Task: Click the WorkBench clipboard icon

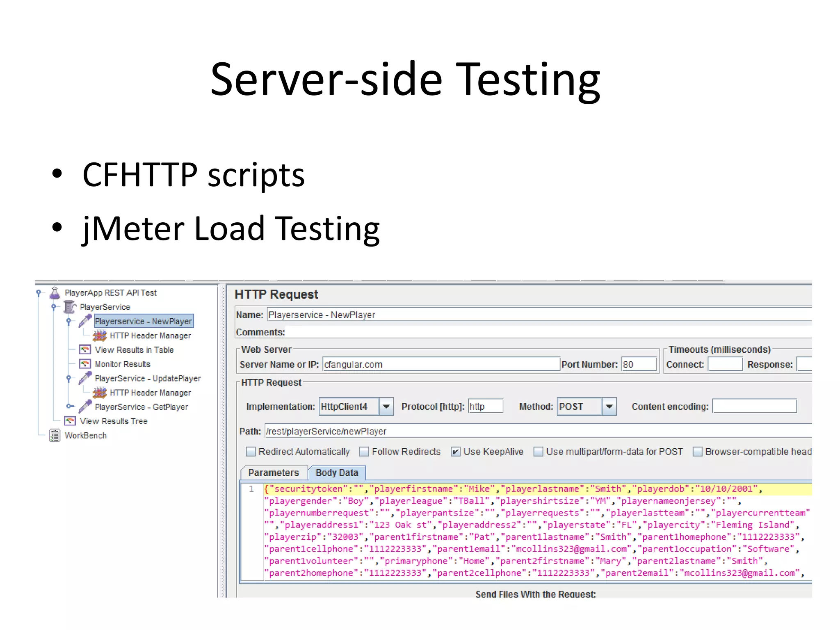Action: coord(55,436)
